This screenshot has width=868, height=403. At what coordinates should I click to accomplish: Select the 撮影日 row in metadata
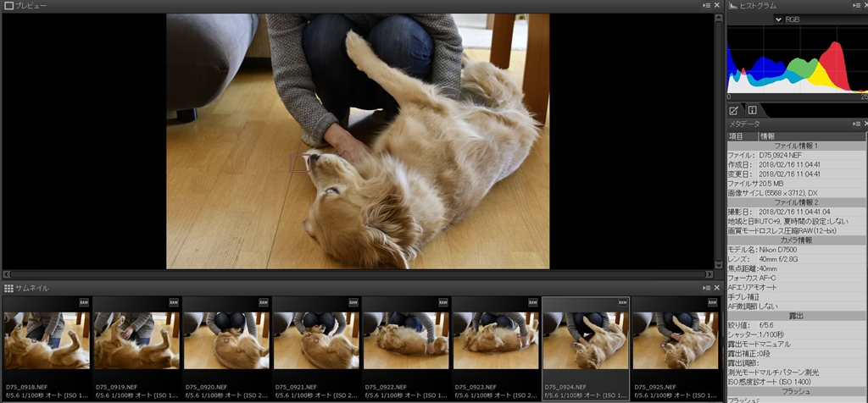[796, 212]
